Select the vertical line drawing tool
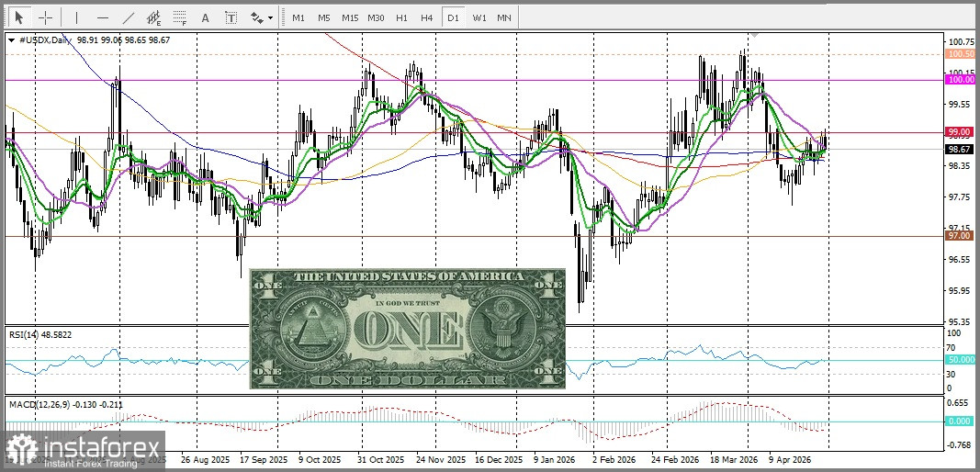Screen dimensions: 980x472 76,17
